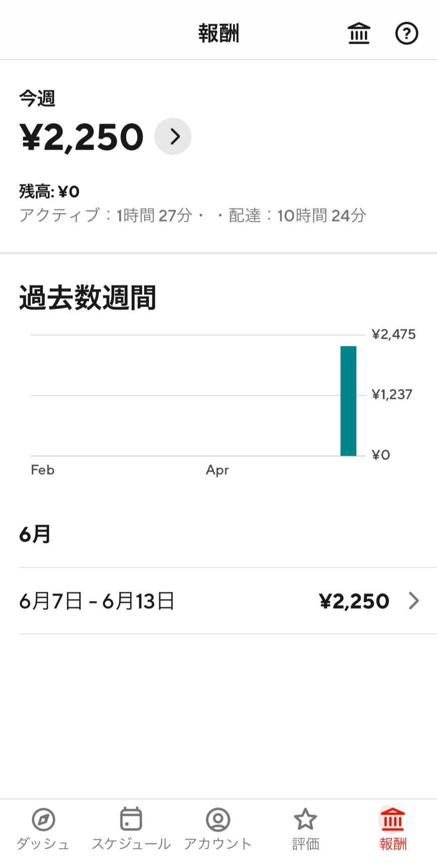Tap the 評価 star icon
Image resolution: width=437 pixels, height=868 pixels.
[x=305, y=820]
